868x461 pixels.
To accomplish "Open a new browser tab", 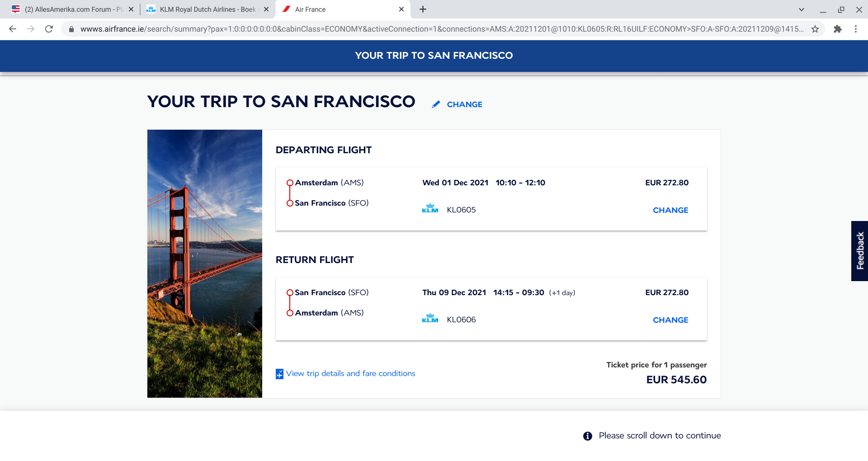I will coord(423,9).
